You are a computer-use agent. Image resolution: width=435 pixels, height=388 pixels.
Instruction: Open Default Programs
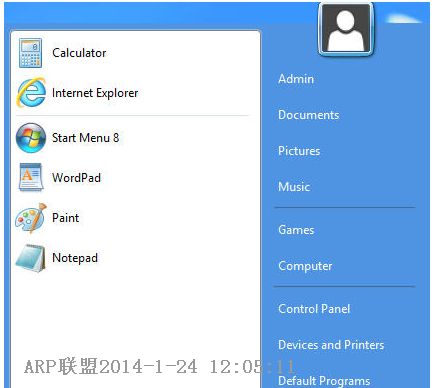pos(324,381)
